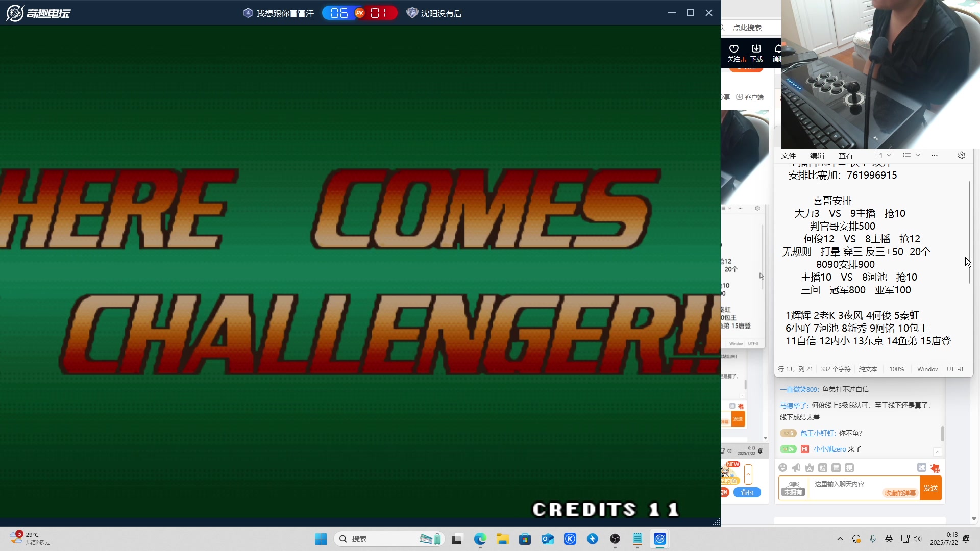Viewport: 980px width, 551px height.
Task: Open Microsoft Edge from the taskbar
Action: click(x=480, y=539)
